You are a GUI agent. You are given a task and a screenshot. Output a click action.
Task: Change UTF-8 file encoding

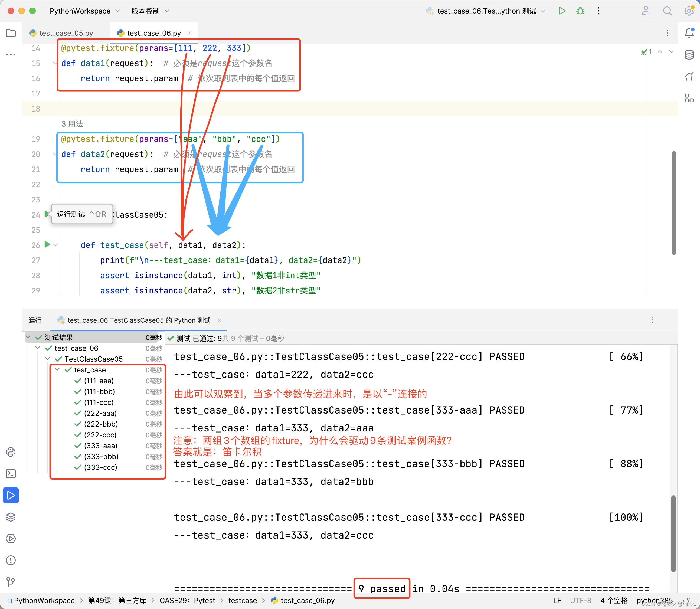click(x=580, y=601)
